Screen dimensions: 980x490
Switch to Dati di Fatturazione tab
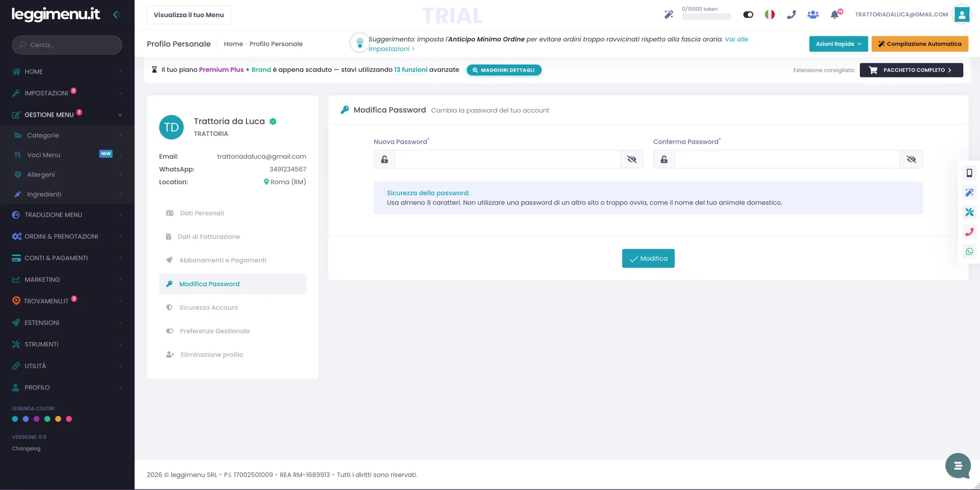[233, 236]
